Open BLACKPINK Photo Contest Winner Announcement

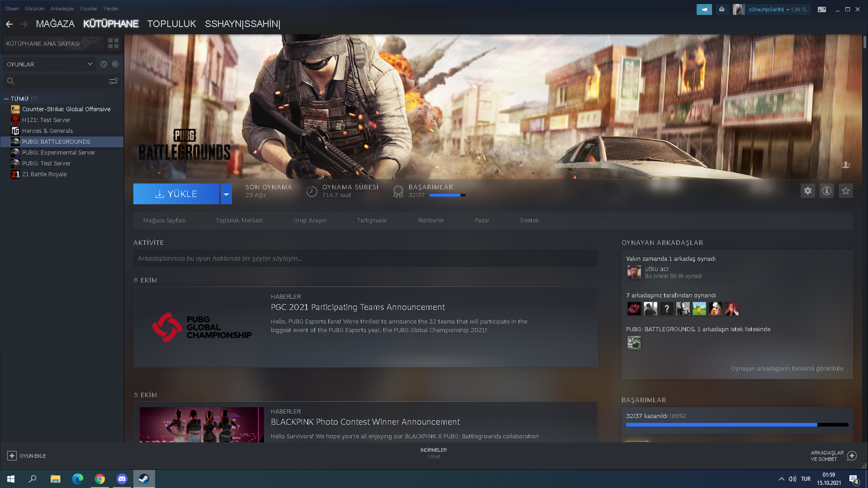[x=365, y=422]
